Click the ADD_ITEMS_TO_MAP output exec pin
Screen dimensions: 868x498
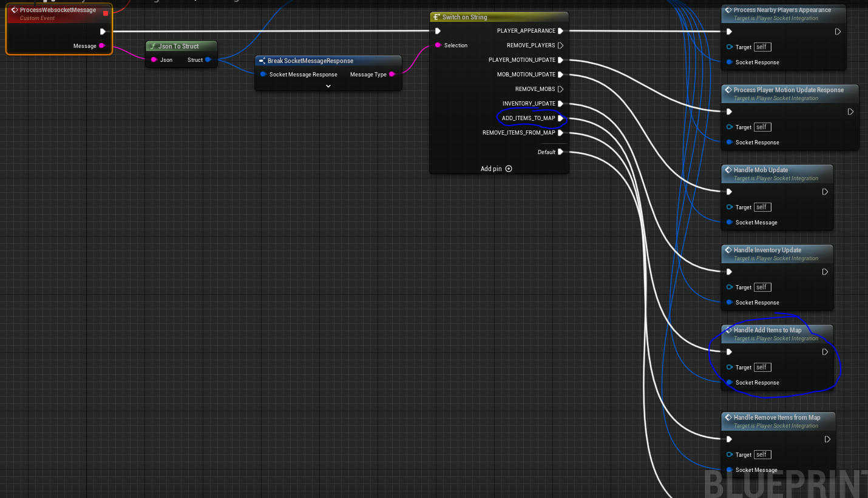click(x=560, y=118)
